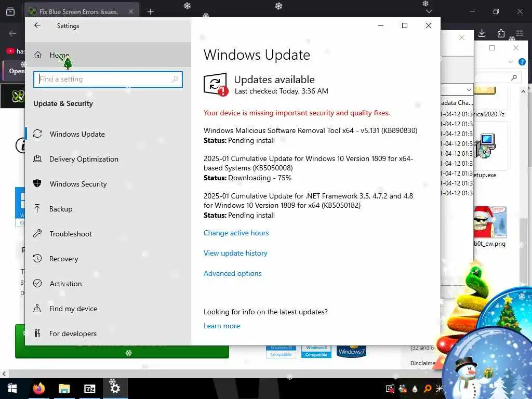Click the browser back arrow
Image resolution: width=532 pixels, height=399 pixels.
click(x=12, y=33)
